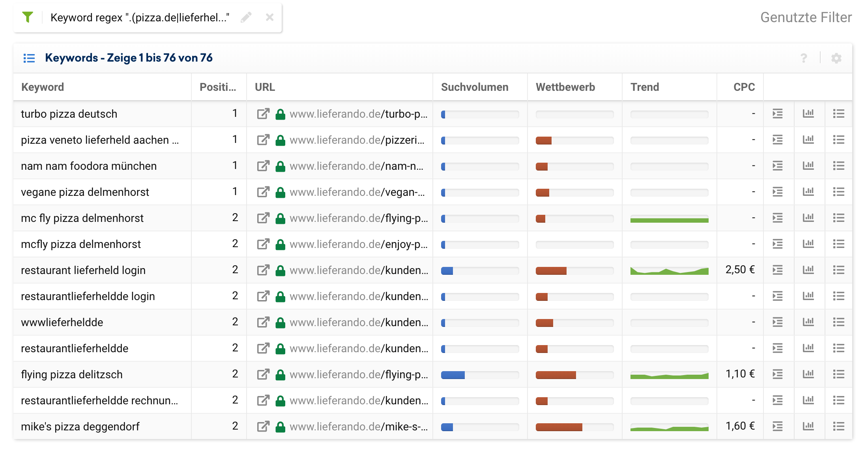Viewport: 868px width, 458px height.
Task: Sort by Trend column header
Action: (645, 87)
